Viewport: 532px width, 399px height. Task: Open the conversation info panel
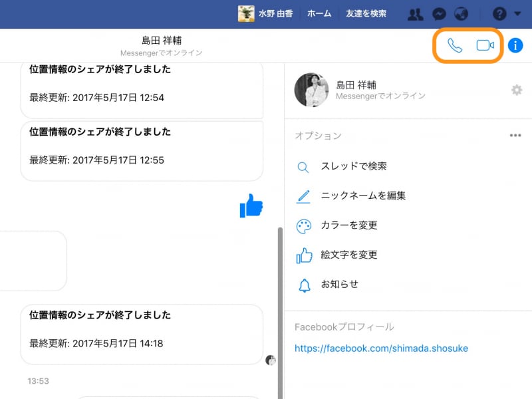[515, 45]
